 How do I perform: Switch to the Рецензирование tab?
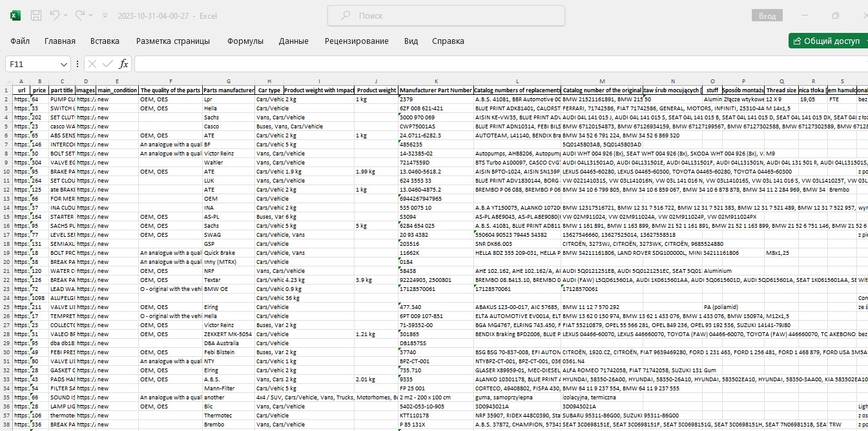coord(356,41)
